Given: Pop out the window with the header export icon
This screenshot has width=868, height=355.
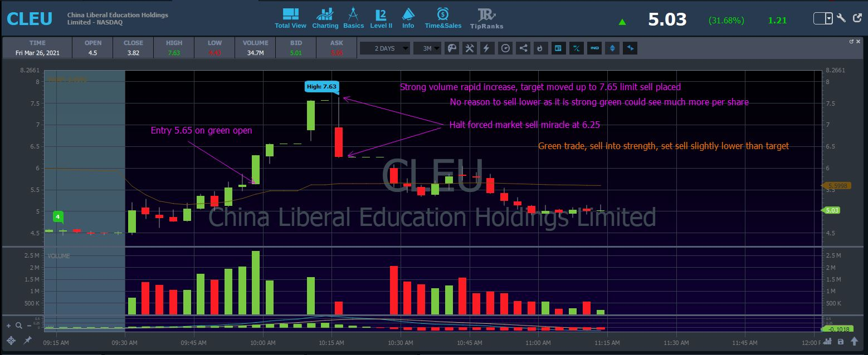Looking at the screenshot, I should (856, 18).
